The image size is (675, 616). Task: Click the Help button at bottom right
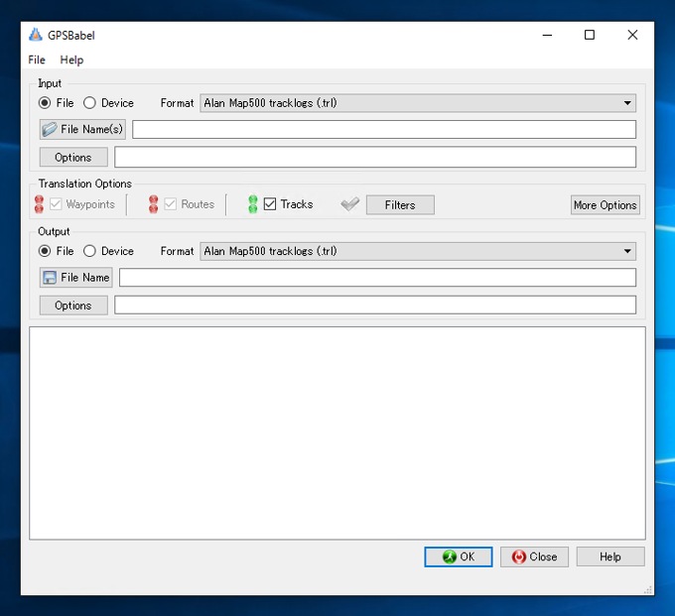click(x=610, y=557)
